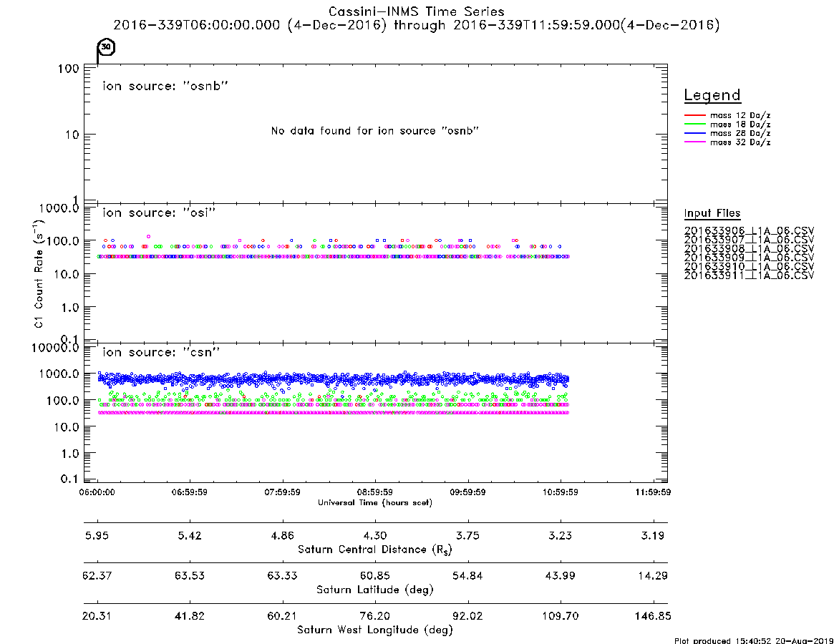Click the latitude value 14.29
This screenshot has height=644, width=834.
(x=653, y=576)
